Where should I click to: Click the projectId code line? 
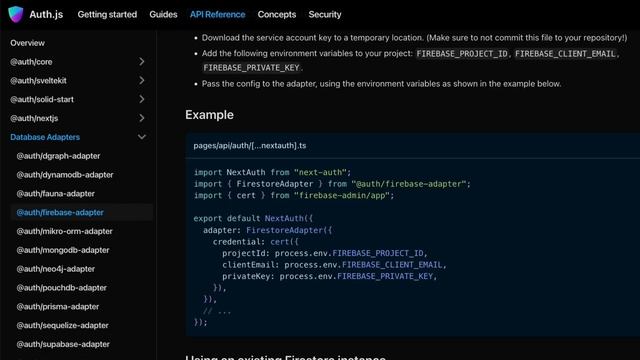(x=324, y=253)
